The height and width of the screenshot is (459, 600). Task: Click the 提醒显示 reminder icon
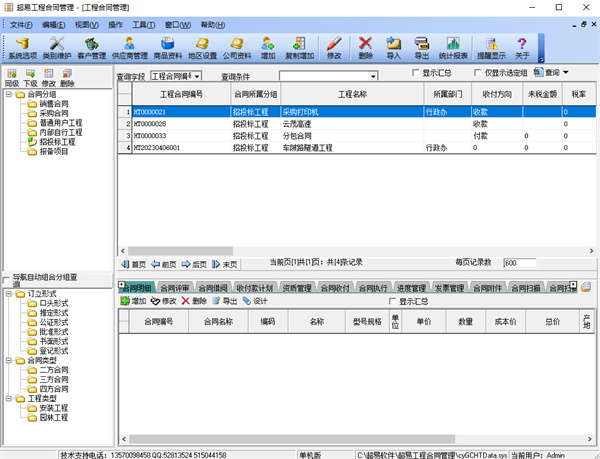(493, 47)
